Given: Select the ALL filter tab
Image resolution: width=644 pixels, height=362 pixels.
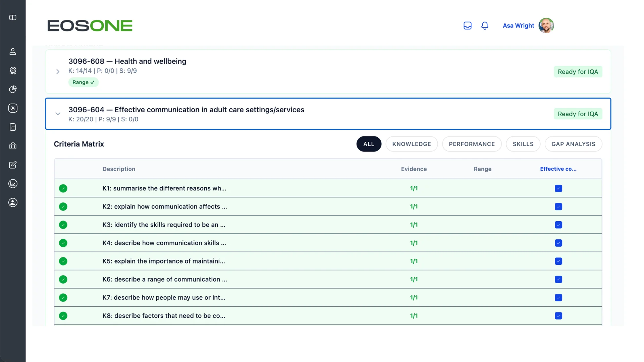Looking at the screenshot, I should (369, 144).
